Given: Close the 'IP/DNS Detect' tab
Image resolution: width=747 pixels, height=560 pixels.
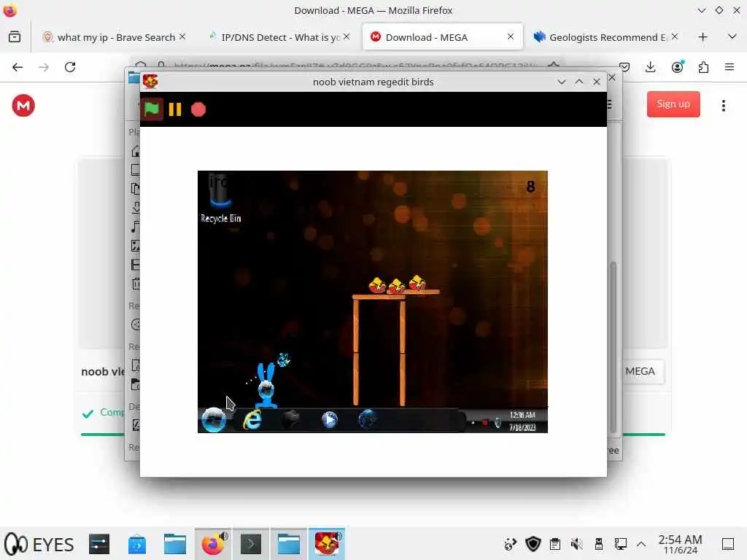Looking at the screenshot, I should pos(347,36).
